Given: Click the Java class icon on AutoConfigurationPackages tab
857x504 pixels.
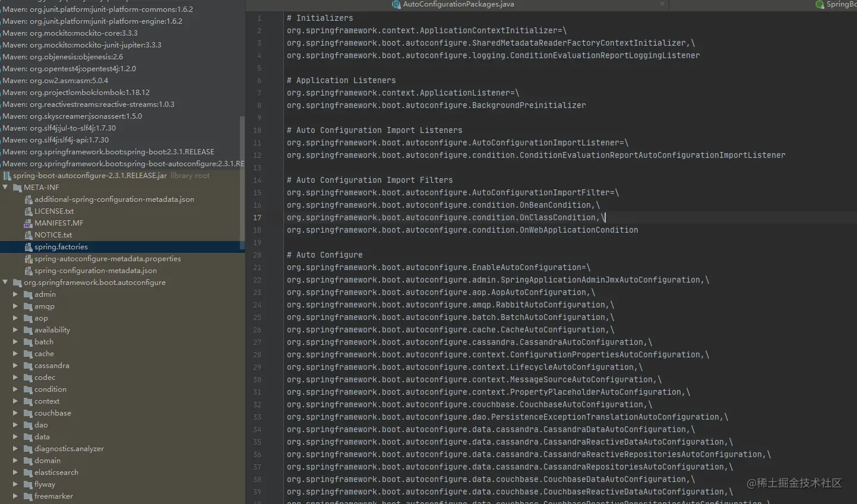Looking at the screenshot, I should pos(396,4).
